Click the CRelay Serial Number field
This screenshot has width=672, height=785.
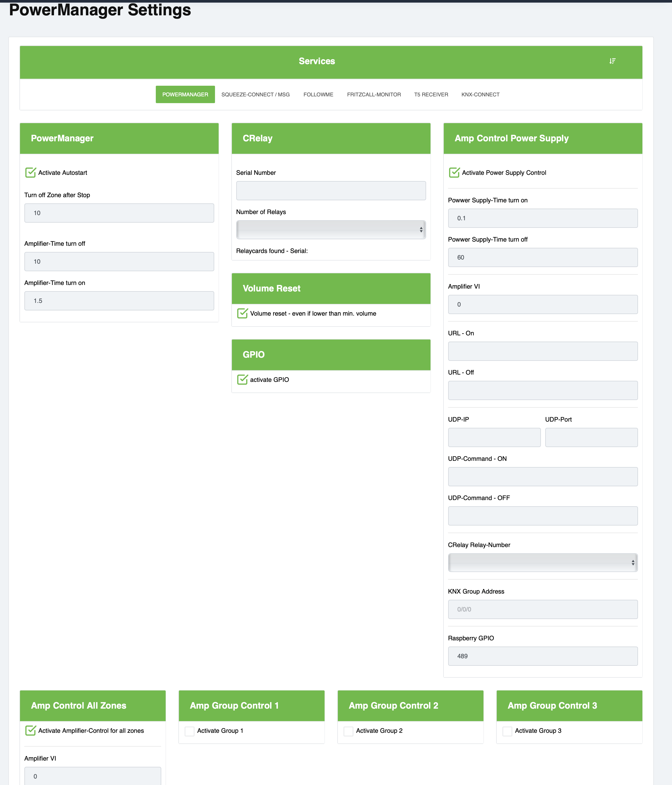pyautogui.click(x=331, y=191)
